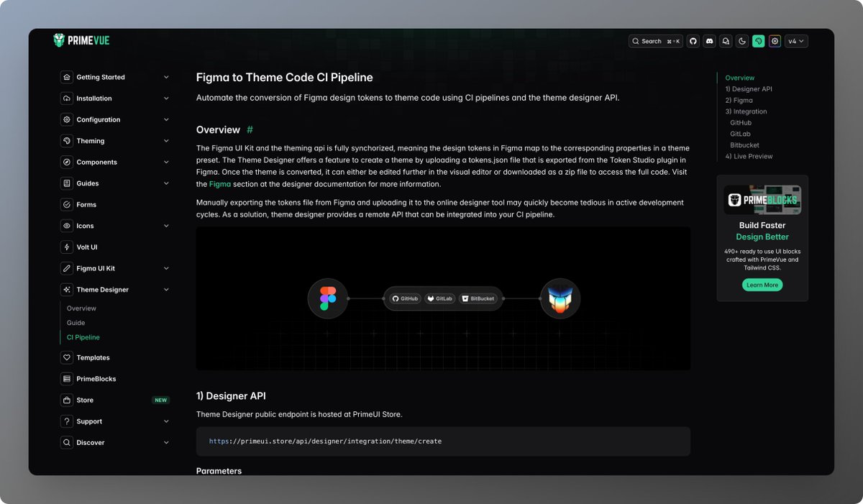Open the Discord icon in header
This screenshot has height=504, width=863.
[x=710, y=41]
